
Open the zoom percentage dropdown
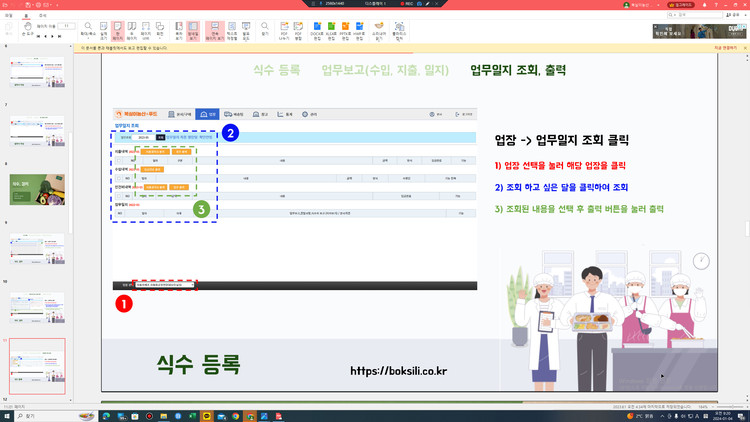tap(703, 407)
